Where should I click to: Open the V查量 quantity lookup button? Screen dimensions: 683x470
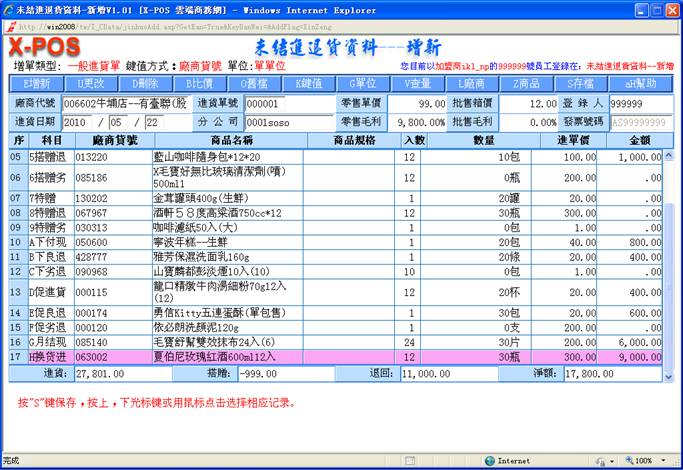[x=418, y=83]
